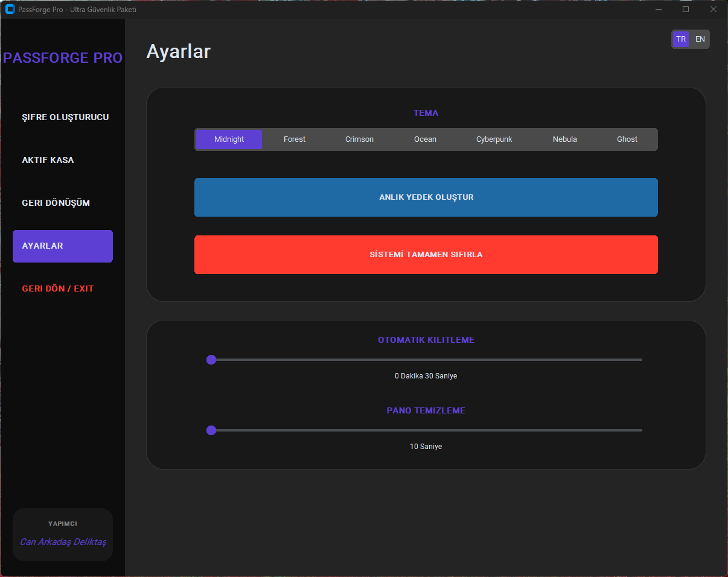Screen dimensions: 728x577
Task: Click the PASSFORGE PRO logo
Action: coord(62,57)
